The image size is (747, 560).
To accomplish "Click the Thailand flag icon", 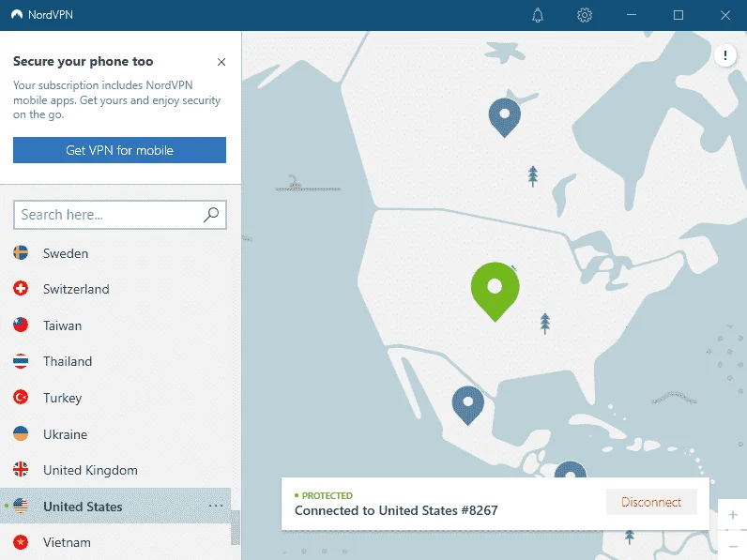I will click(x=21, y=361).
